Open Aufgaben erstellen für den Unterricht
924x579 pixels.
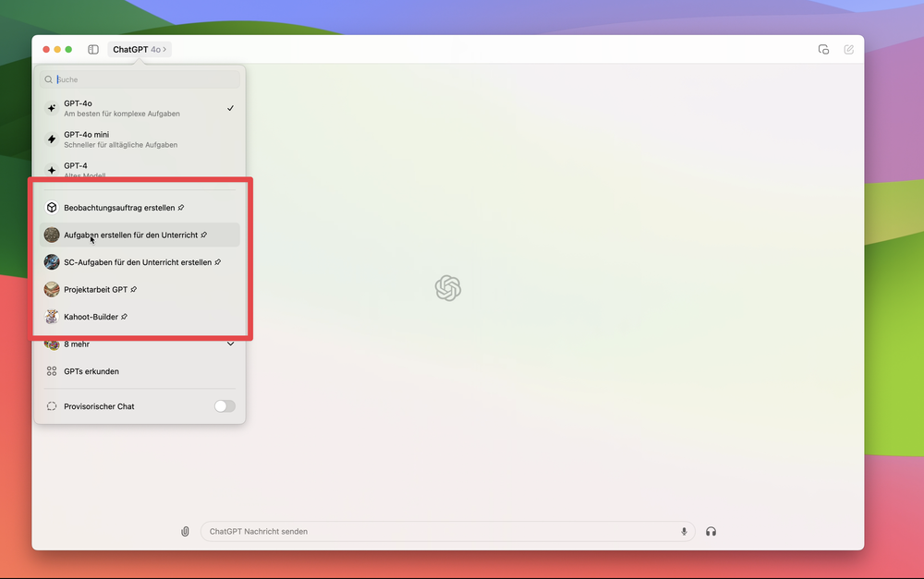(x=140, y=235)
